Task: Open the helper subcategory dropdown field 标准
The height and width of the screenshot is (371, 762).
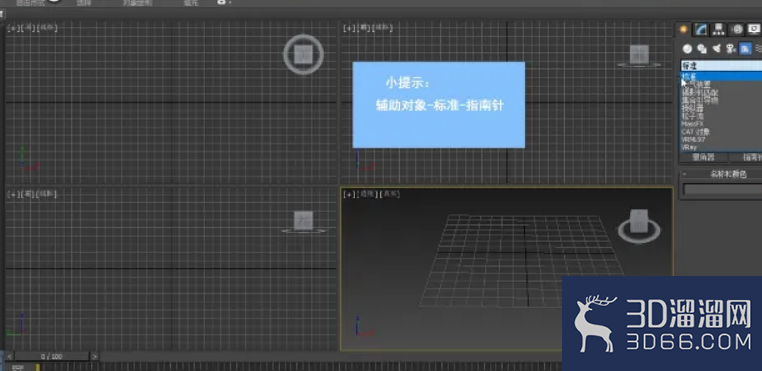Action: [721, 66]
